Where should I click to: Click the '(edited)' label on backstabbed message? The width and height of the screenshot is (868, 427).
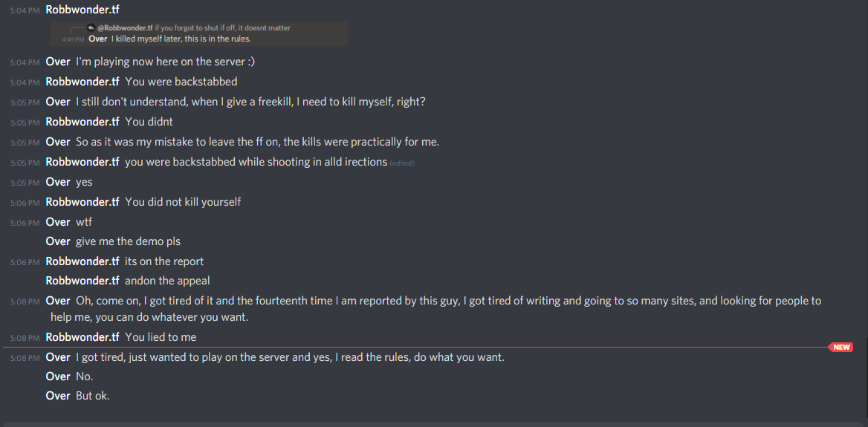[403, 163]
